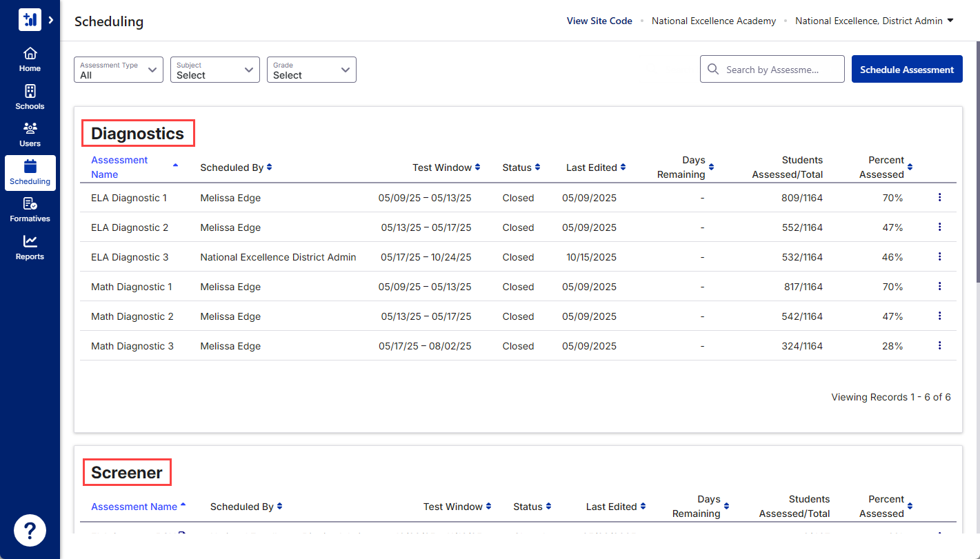This screenshot has height=559, width=980.
Task: Open Formatives in the sidebar
Action: (30, 210)
